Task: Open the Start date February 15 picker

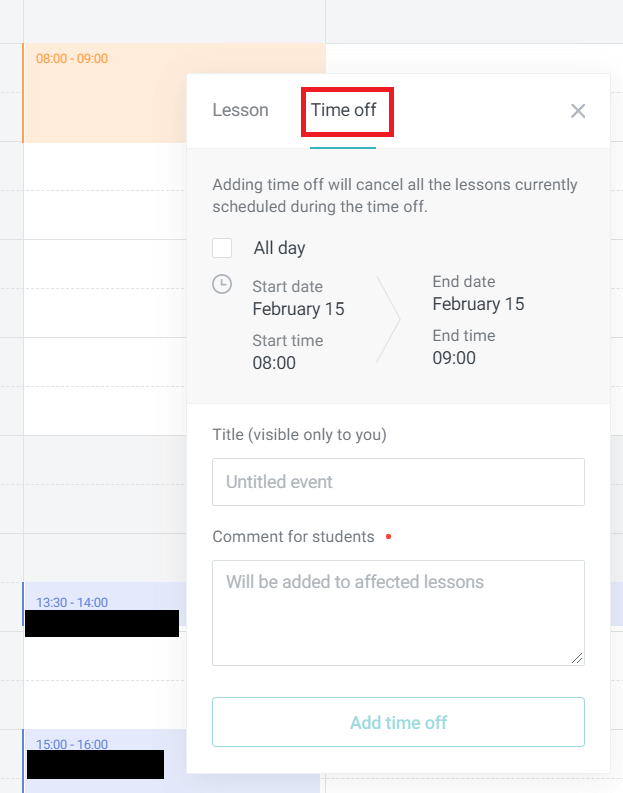Action: click(298, 309)
